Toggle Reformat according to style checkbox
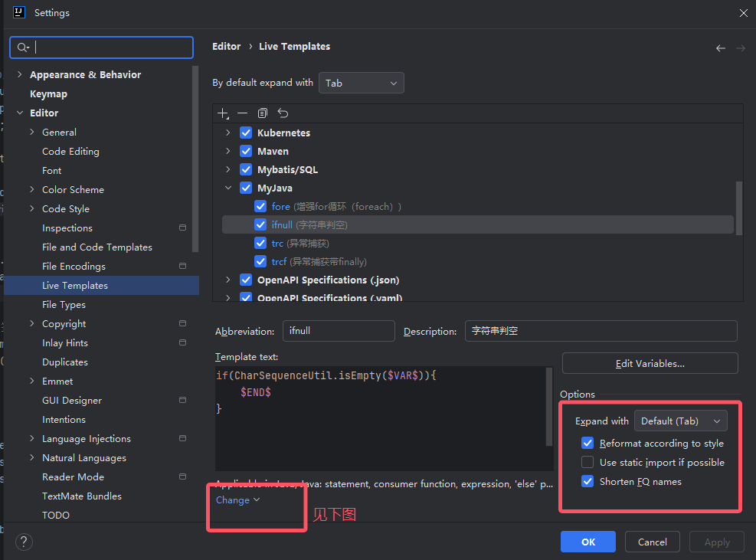 pos(587,443)
